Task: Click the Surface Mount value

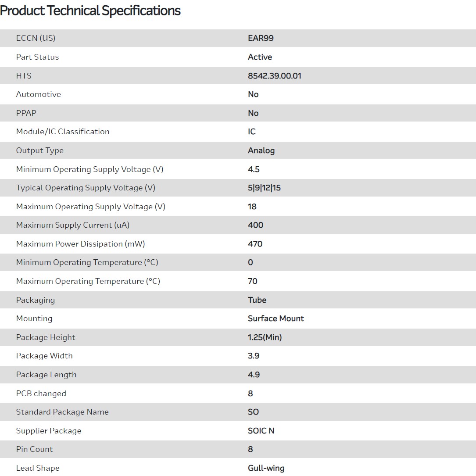Action: click(x=276, y=319)
